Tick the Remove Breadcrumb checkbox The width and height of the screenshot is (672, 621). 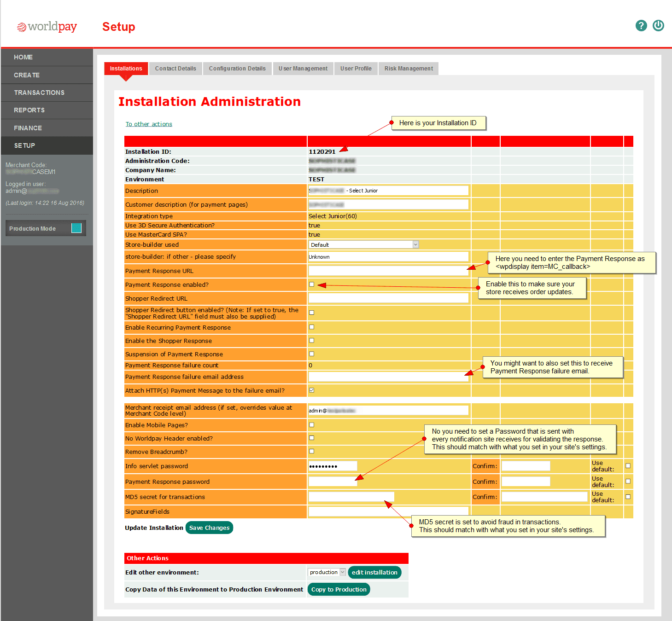tap(312, 451)
